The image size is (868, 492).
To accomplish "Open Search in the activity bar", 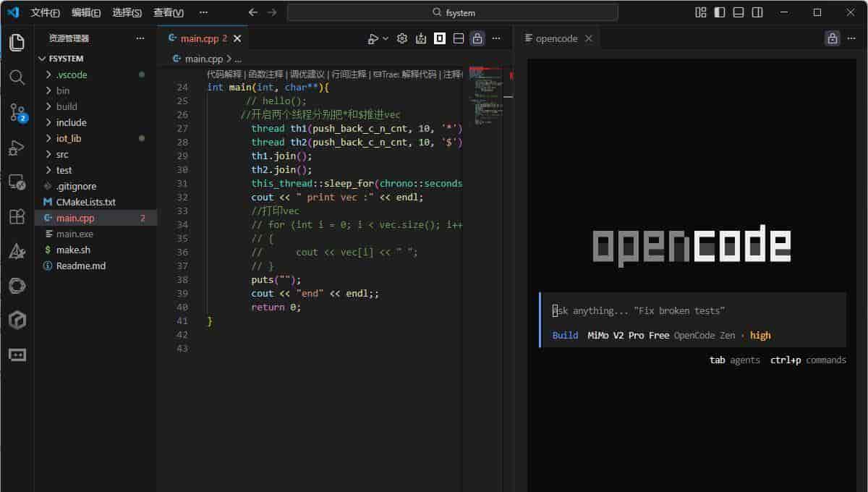I will [16, 76].
